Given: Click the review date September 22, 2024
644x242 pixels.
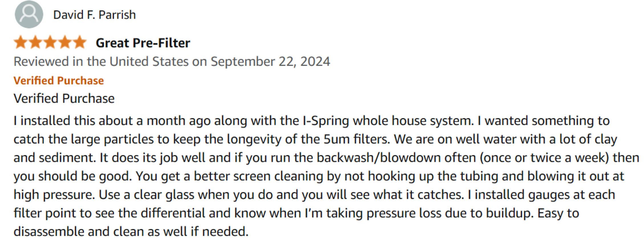Looking at the screenshot, I should 270,62.
